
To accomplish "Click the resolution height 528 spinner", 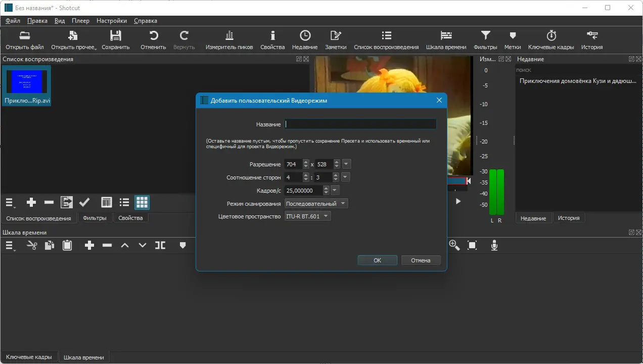I will click(x=328, y=164).
